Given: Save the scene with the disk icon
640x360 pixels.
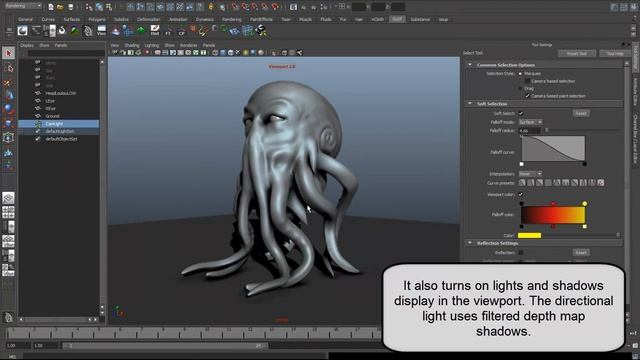Looking at the screenshot, I should point(70,7).
